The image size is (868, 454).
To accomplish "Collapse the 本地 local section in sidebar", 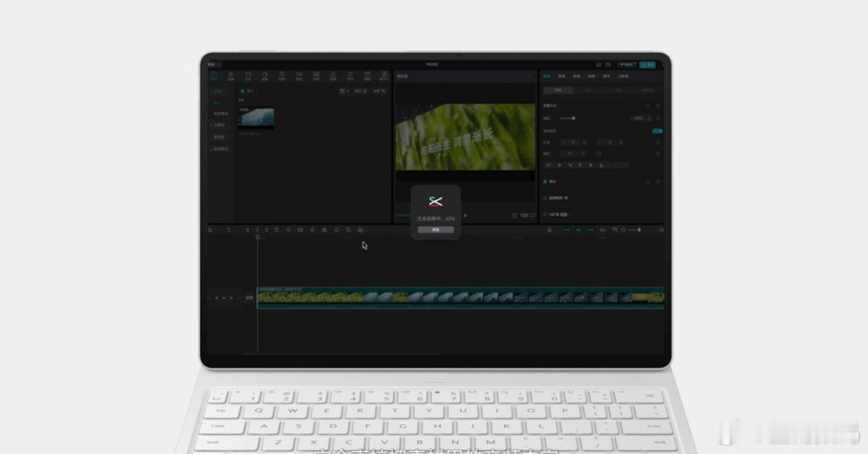I will coord(218,91).
